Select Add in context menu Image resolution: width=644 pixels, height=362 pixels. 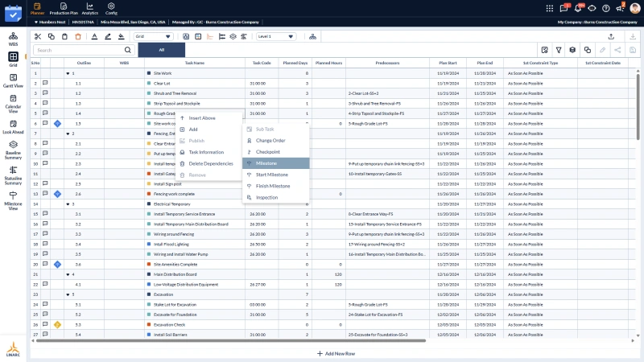coord(208,130)
